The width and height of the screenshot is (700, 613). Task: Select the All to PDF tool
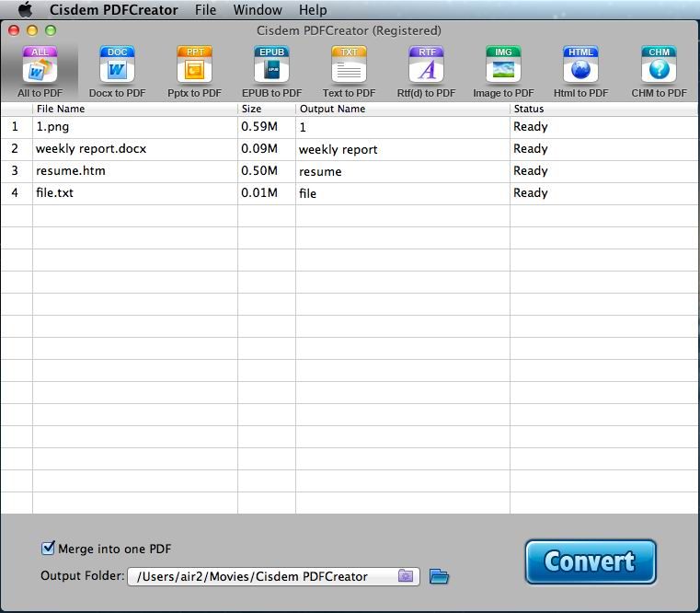(40, 72)
